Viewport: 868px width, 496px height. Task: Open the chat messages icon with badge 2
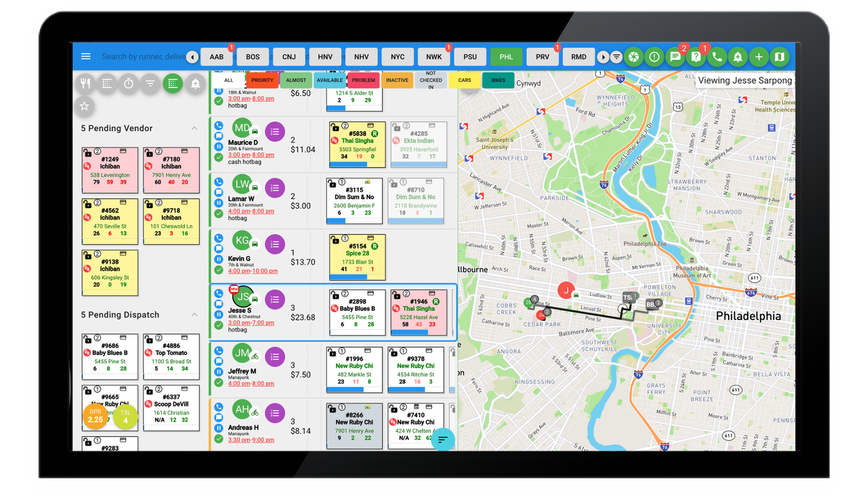[675, 57]
